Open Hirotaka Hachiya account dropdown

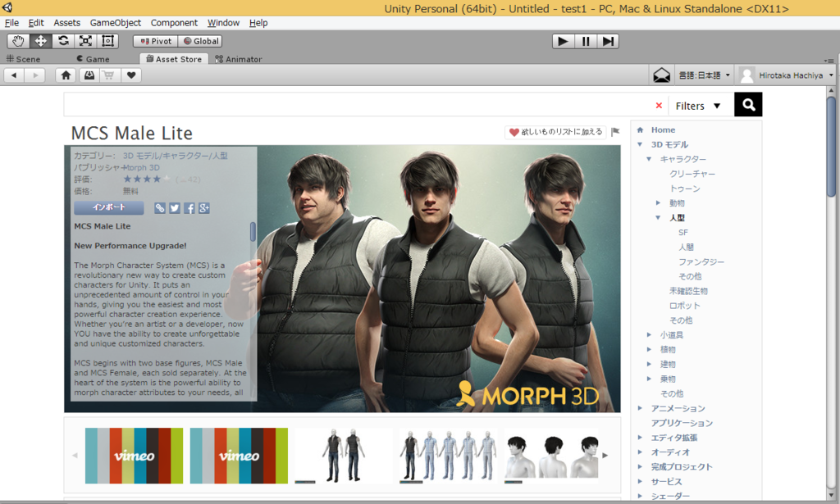click(785, 75)
